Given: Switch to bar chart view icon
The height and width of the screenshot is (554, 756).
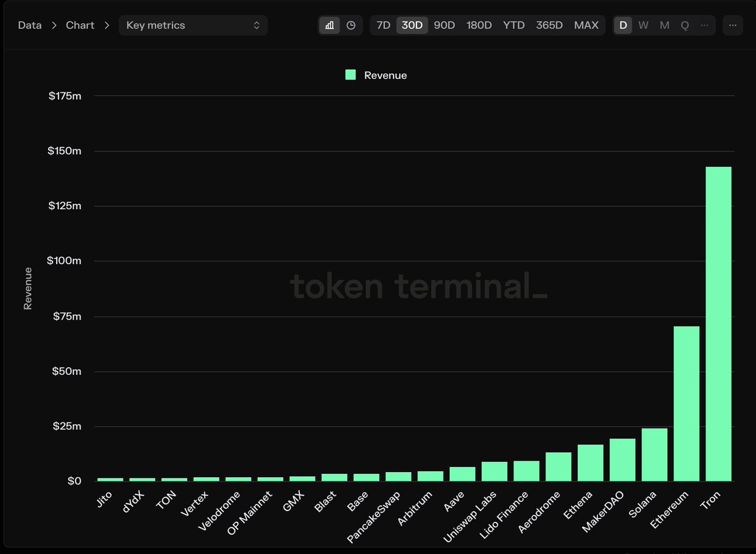Looking at the screenshot, I should 329,25.
